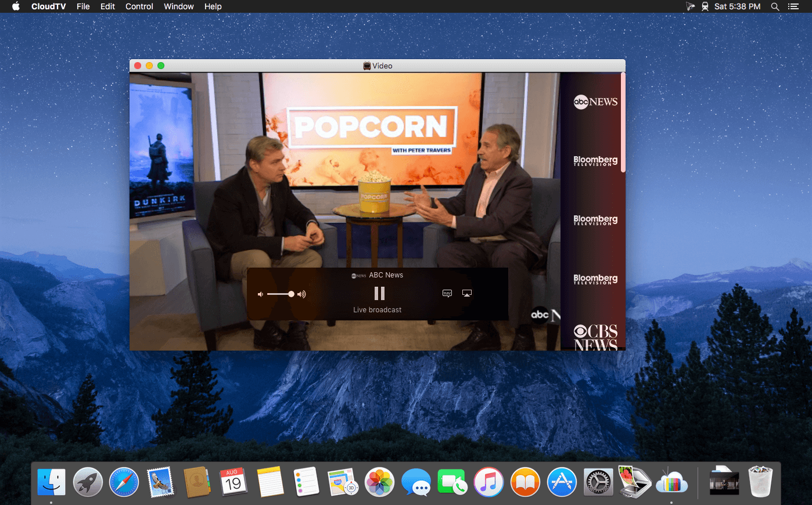Image resolution: width=812 pixels, height=505 pixels.
Task: Click the channel list scrollbar
Action: 623,122
